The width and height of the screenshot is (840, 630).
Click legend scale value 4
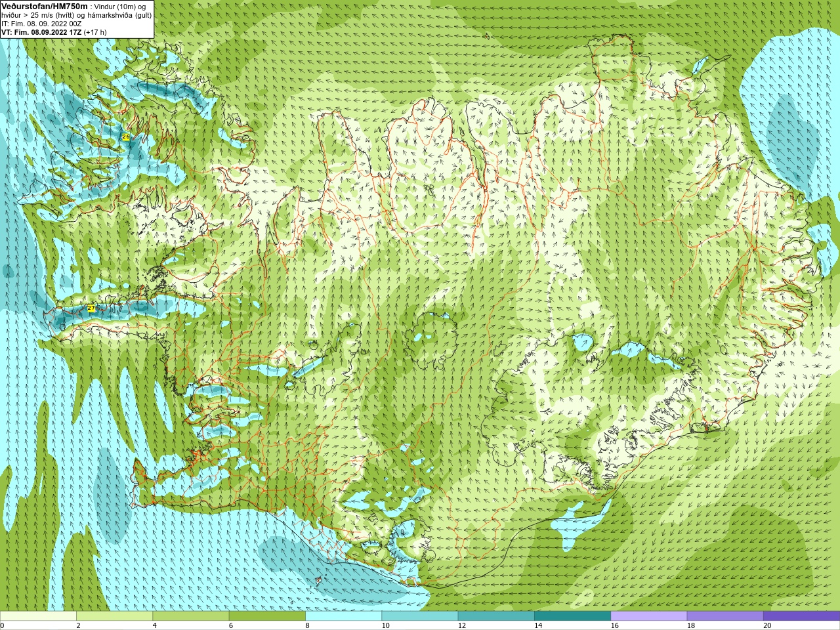(x=155, y=625)
